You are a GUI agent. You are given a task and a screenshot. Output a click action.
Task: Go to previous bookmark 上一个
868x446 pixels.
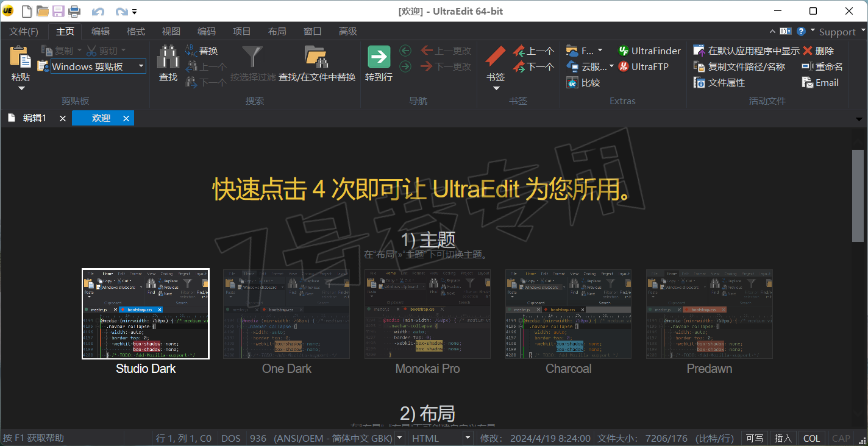(x=534, y=51)
